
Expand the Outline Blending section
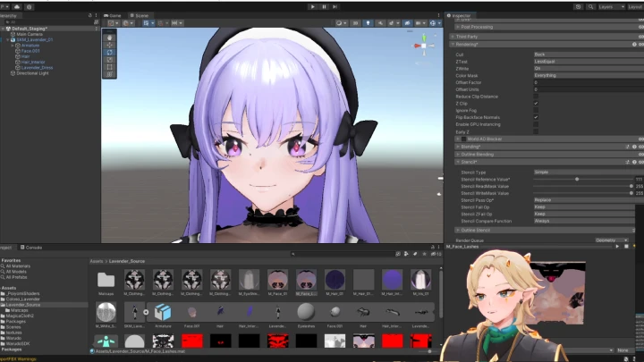458,155
